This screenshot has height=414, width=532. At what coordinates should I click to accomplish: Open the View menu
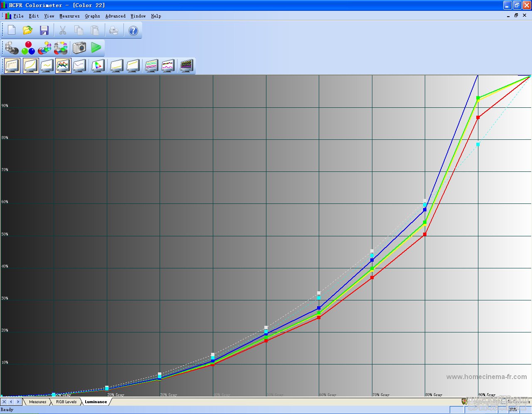[x=49, y=16]
